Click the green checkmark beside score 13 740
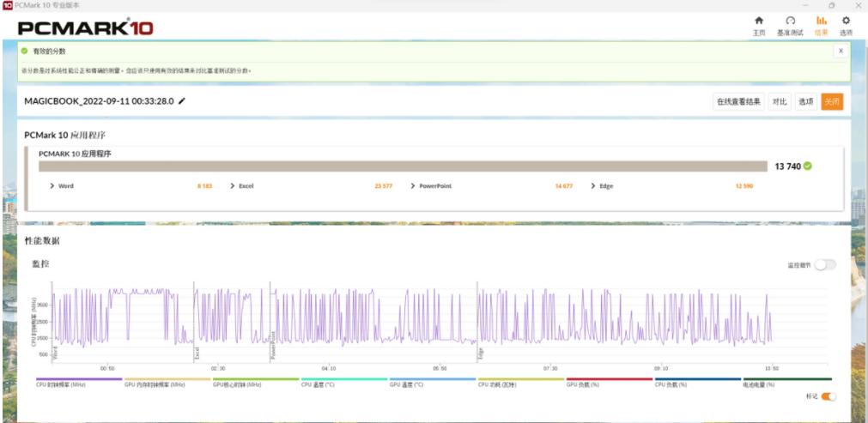 [x=808, y=166]
